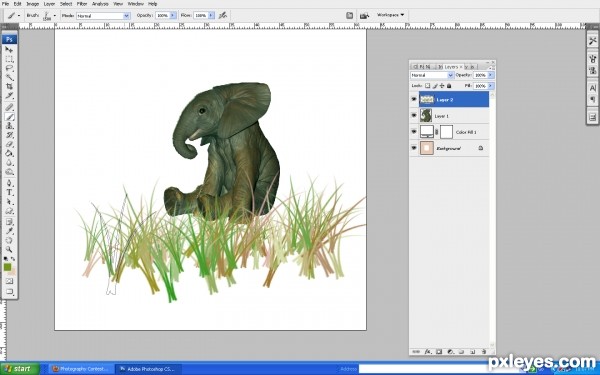Toggle Quick Mask mode
The height and width of the screenshot is (375, 600).
click(x=9, y=281)
